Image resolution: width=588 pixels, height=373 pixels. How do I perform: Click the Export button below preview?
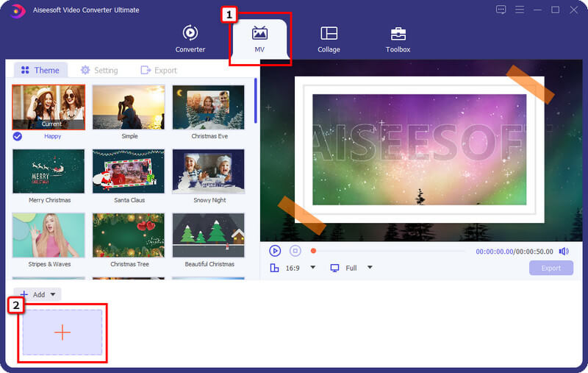point(551,268)
